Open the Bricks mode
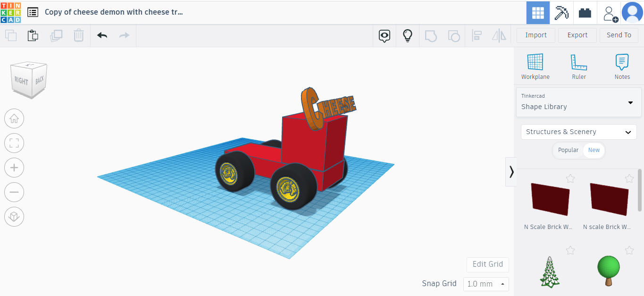 coord(585,13)
